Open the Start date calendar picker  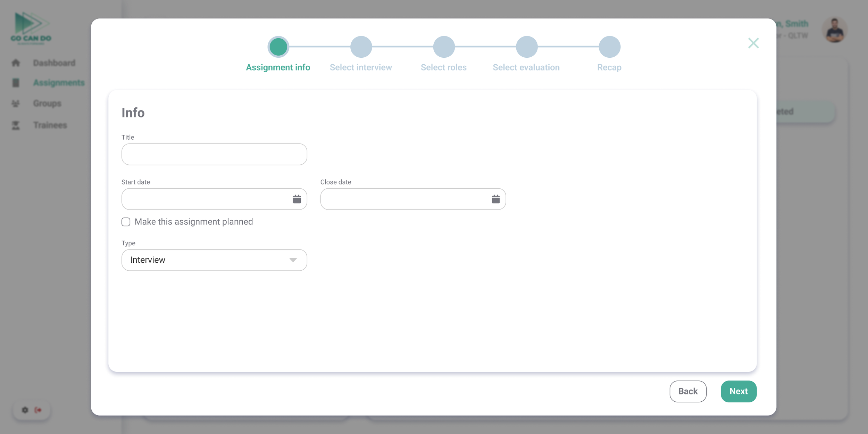297,199
